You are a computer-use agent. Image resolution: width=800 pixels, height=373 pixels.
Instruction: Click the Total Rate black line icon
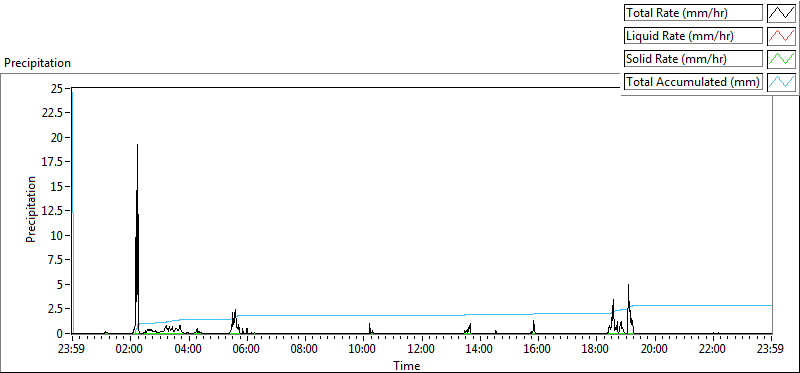(x=781, y=13)
